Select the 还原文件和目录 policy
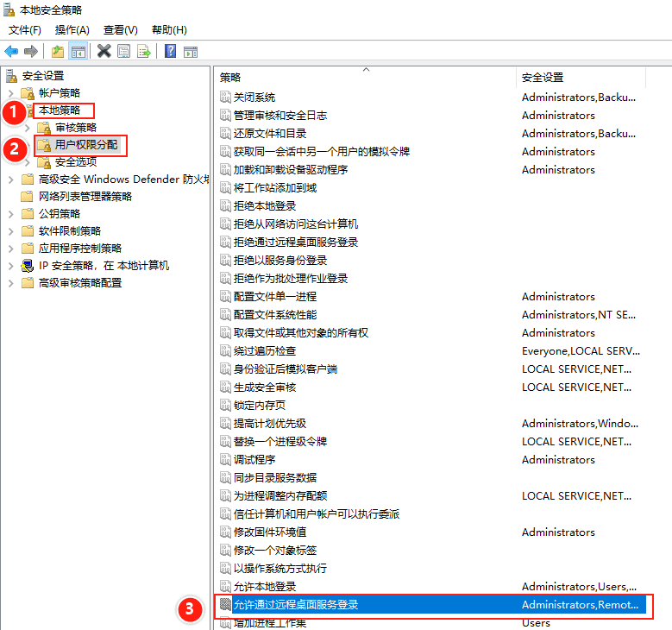 click(x=269, y=134)
